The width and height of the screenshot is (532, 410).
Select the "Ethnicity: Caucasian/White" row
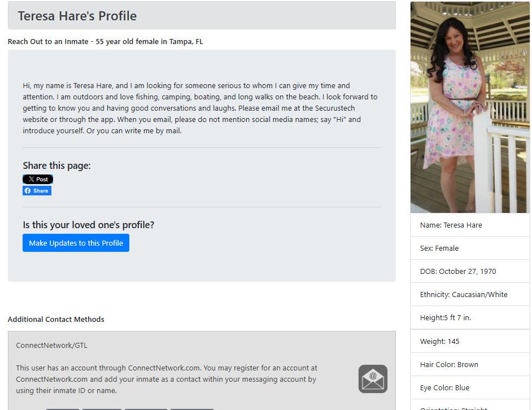pos(470,294)
